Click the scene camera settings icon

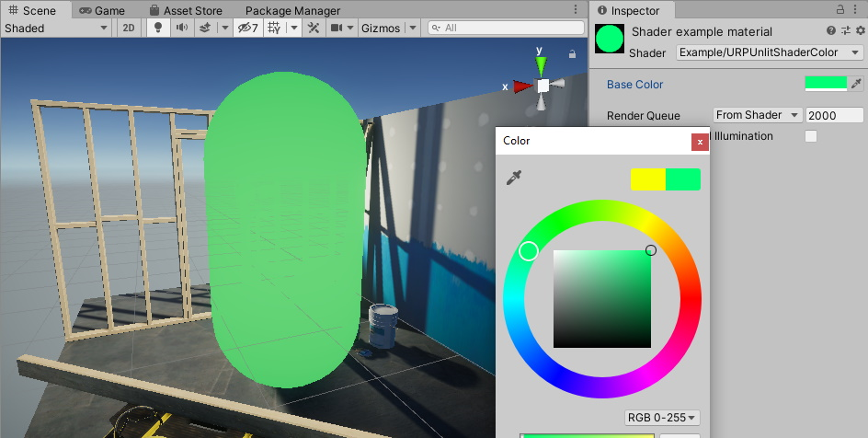coord(337,29)
